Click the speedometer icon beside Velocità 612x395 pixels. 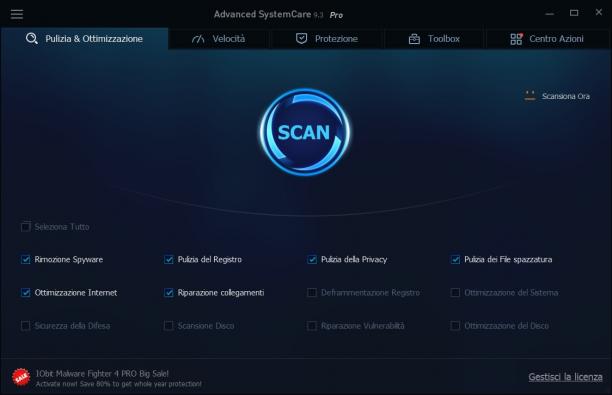click(198, 39)
